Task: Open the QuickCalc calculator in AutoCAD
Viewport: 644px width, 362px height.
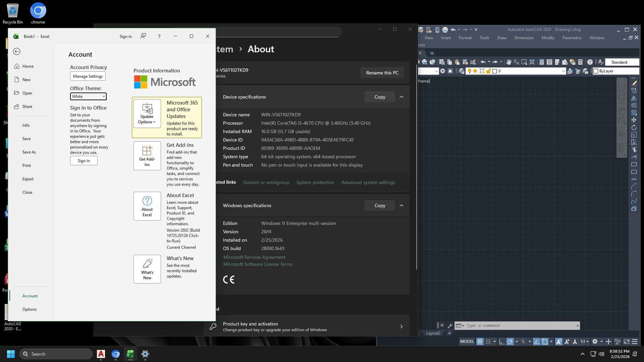Action: pyautogui.click(x=580, y=62)
